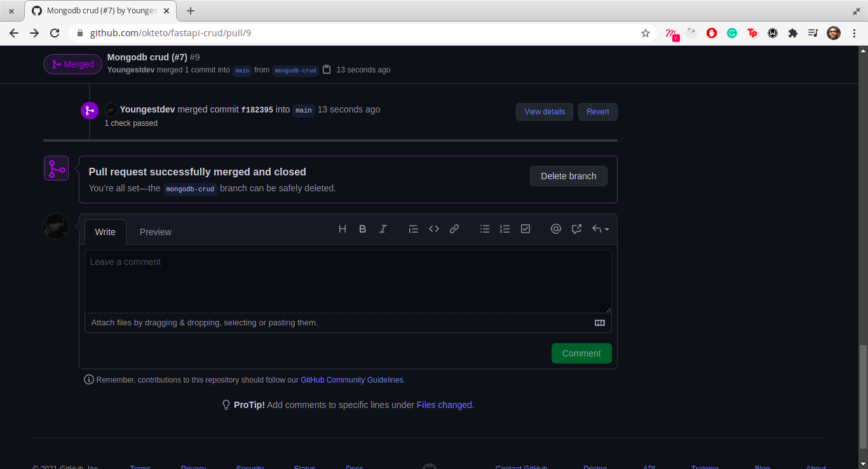The height and width of the screenshot is (469, 868).
Task: Insert a quote in the comment
Action: (414, 229)
